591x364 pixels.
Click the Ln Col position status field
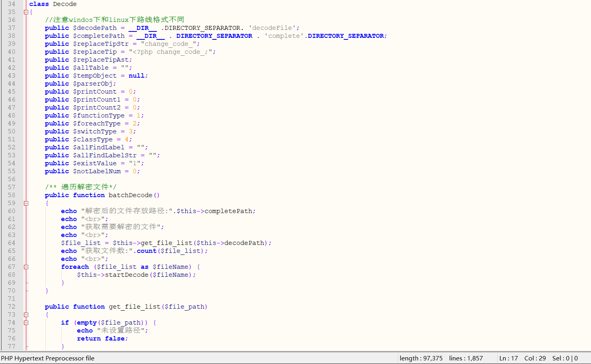(522, 358)
